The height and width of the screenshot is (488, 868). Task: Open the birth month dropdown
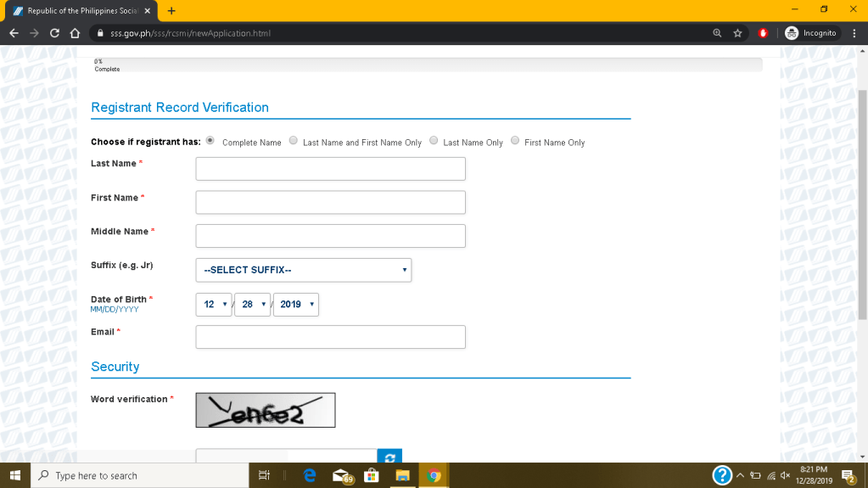(x=213, y=304)
